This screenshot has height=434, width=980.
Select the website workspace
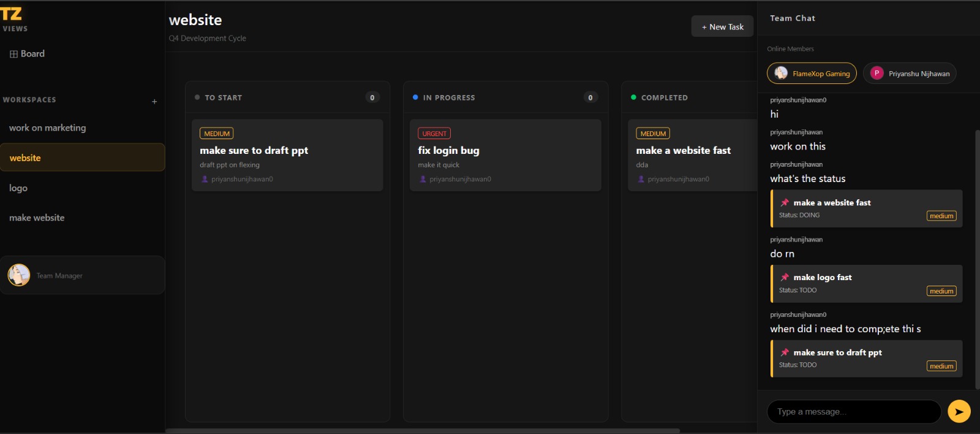point(25,158)
